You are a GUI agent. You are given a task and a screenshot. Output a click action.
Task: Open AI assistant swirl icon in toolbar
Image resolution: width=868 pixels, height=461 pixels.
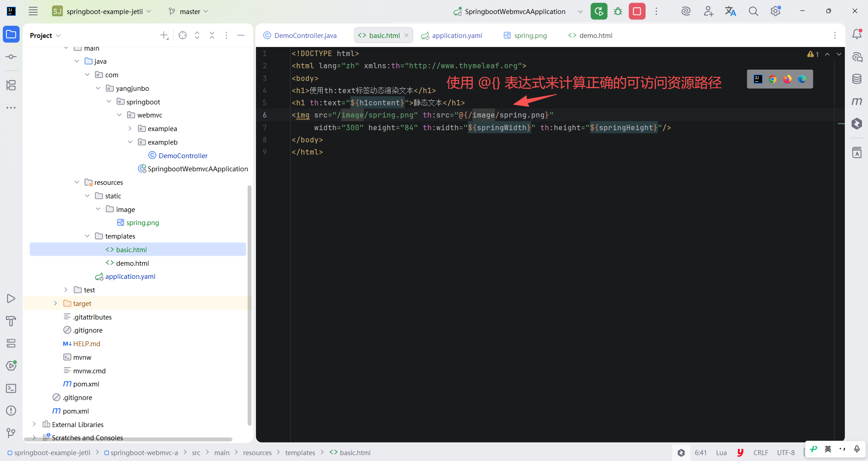pyautogui.click(x=686, y=11)
